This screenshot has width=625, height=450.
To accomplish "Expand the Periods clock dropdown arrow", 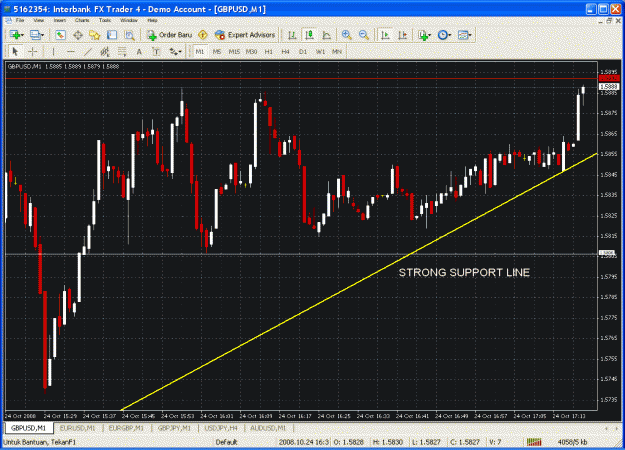I will (x=450, y=35).
